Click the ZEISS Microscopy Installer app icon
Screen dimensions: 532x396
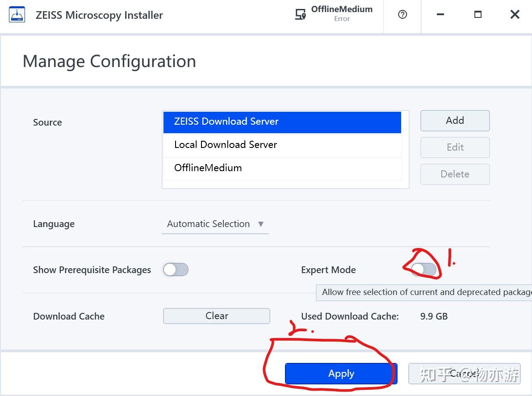pos(17,15)
